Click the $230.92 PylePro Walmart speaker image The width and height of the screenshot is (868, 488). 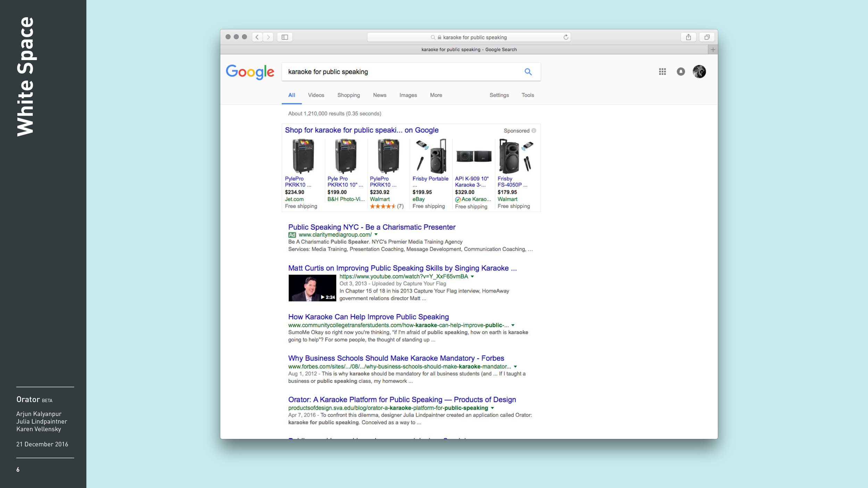click(388, 156)
